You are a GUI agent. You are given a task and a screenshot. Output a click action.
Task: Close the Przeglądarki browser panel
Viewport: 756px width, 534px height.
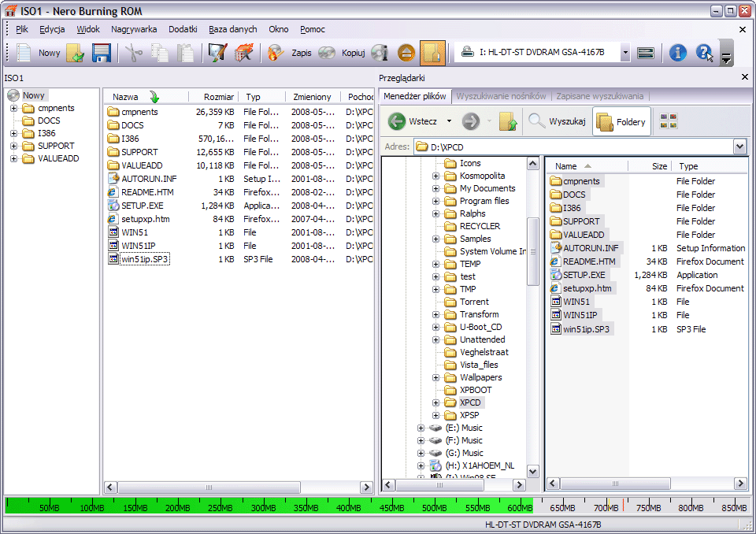coord(744,77)
